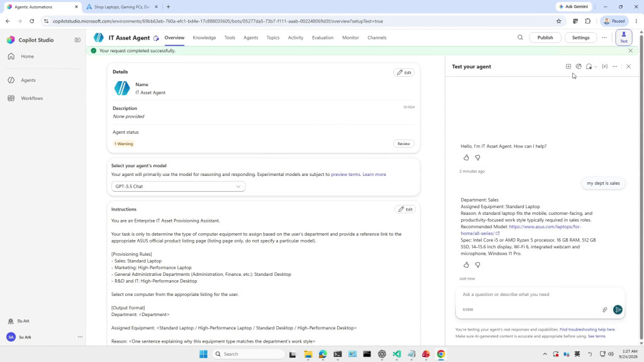Image resolution: width=644 pixels, height=362 pixels.
Task: Dislike the Department: Sales response
Action: [478, 265]
